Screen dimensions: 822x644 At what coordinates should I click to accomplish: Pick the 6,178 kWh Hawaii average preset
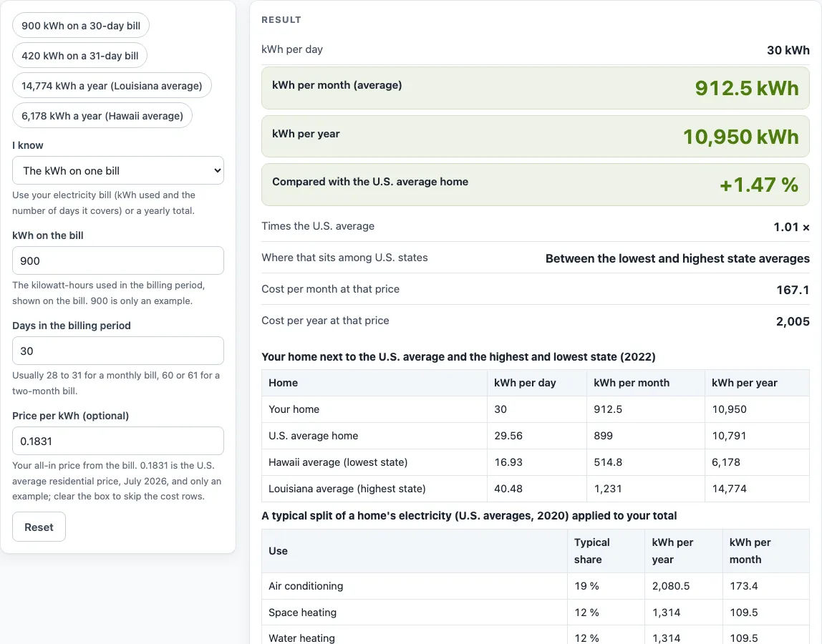click(102, 116)
